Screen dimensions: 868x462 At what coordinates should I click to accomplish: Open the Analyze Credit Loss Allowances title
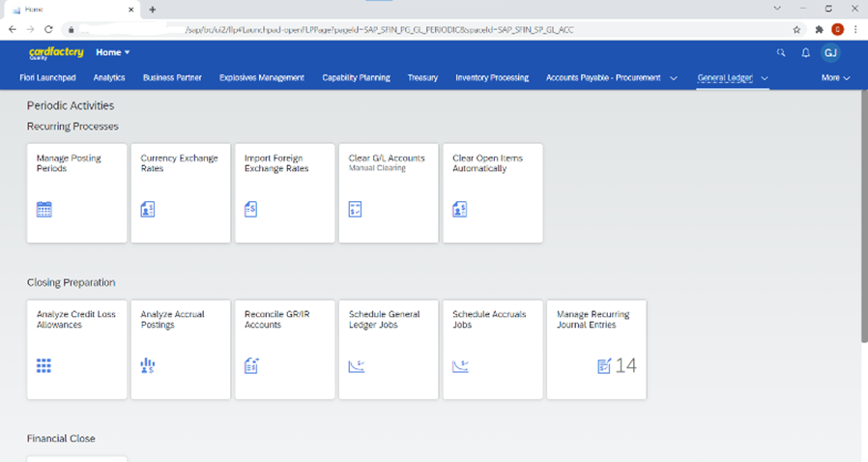(x=75, y=319)
